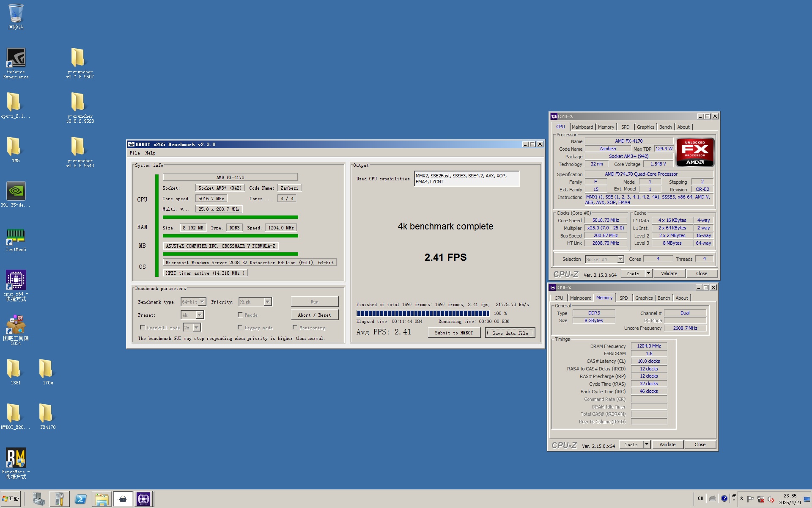The height and width of the screenshot is (508, 812).
Task: Select the y-cruncher v0.8.5.9543 folder
Action: pyautogui.click(x=80, y=152)
